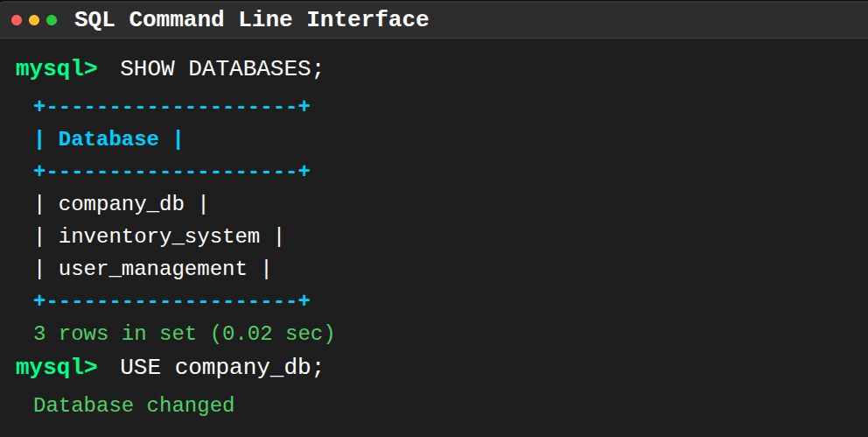
Task: Click the Database changed status message
Action: pyautogui.click(x=134, y=405)
